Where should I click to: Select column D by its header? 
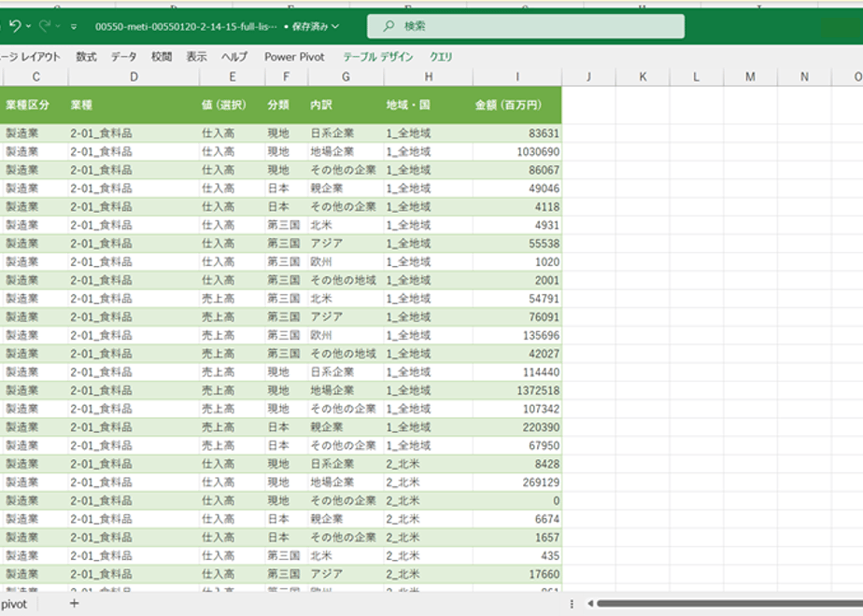tap(134, 77)
